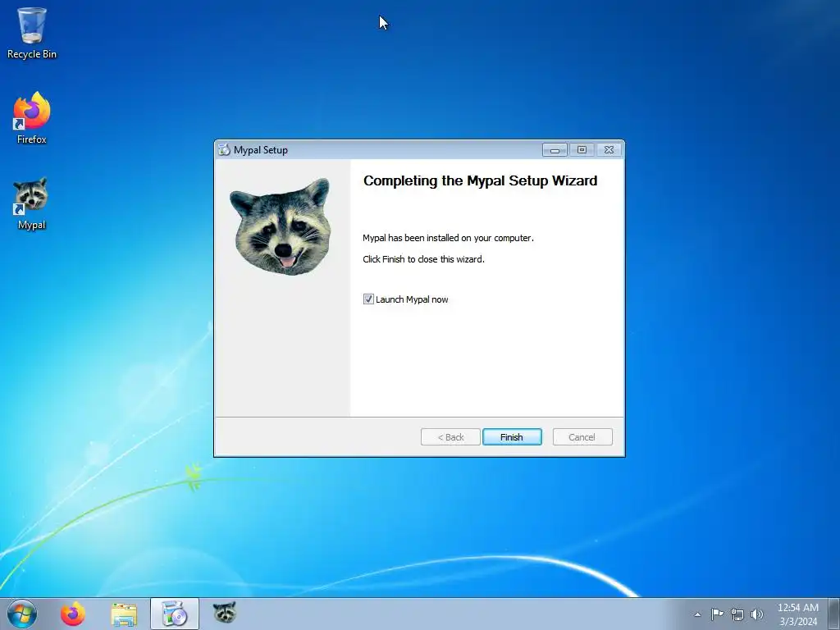The image size is (840, 630).
Task: Click the Show Desktop strip
Action: coord(834,614)
